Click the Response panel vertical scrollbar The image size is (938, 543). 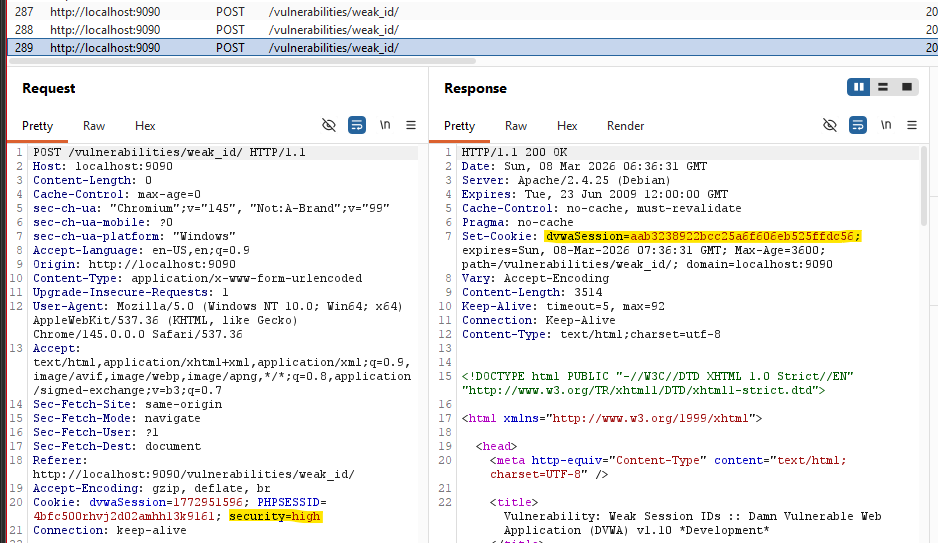pos(924,185)
